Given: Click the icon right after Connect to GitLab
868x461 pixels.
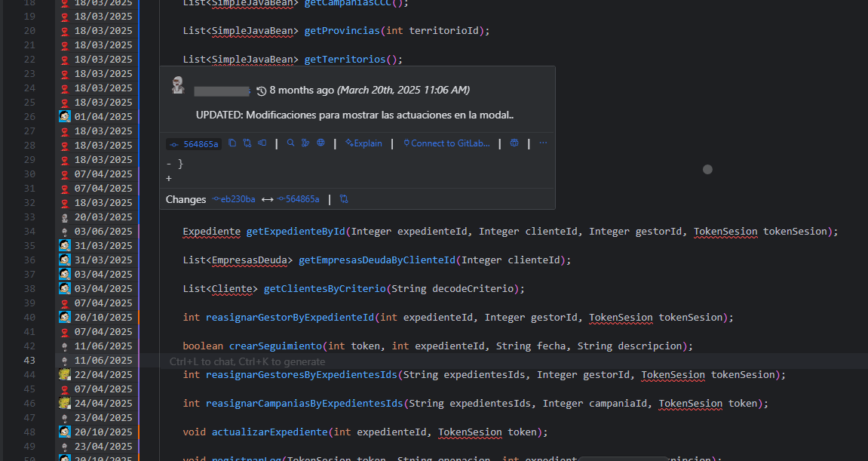Looking at the screenshot, I should click(514, 143).
